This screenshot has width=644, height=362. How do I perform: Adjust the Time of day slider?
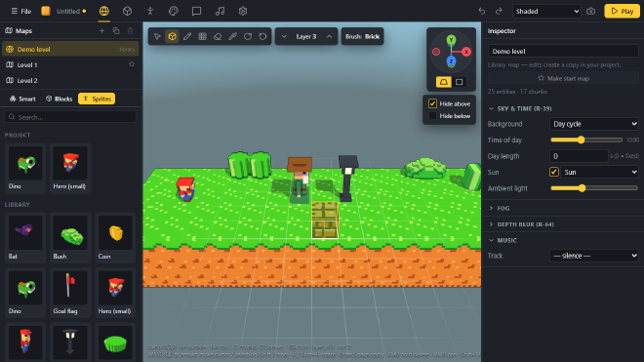click(x=586, y=141)
